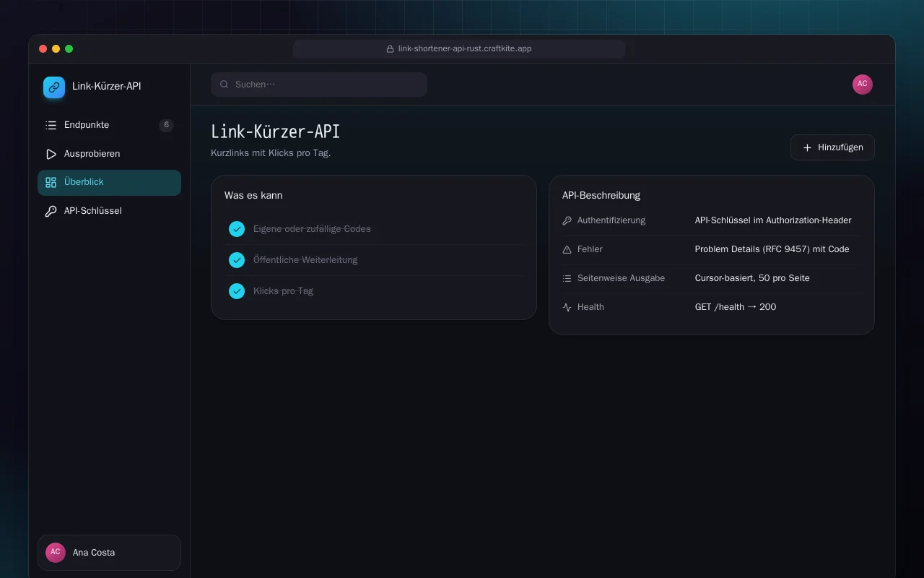Viewport: 924px width, 578px height.
Task: Click the padlock icon in address bar
Action: [x=391, y=49]
